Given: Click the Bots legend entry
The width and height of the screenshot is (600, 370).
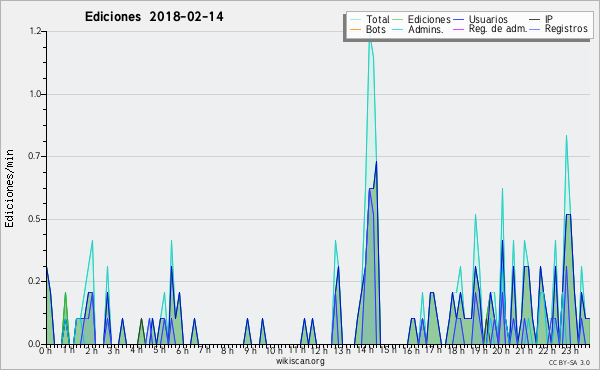Looking at the screenshot, I should tap(368, 29).
